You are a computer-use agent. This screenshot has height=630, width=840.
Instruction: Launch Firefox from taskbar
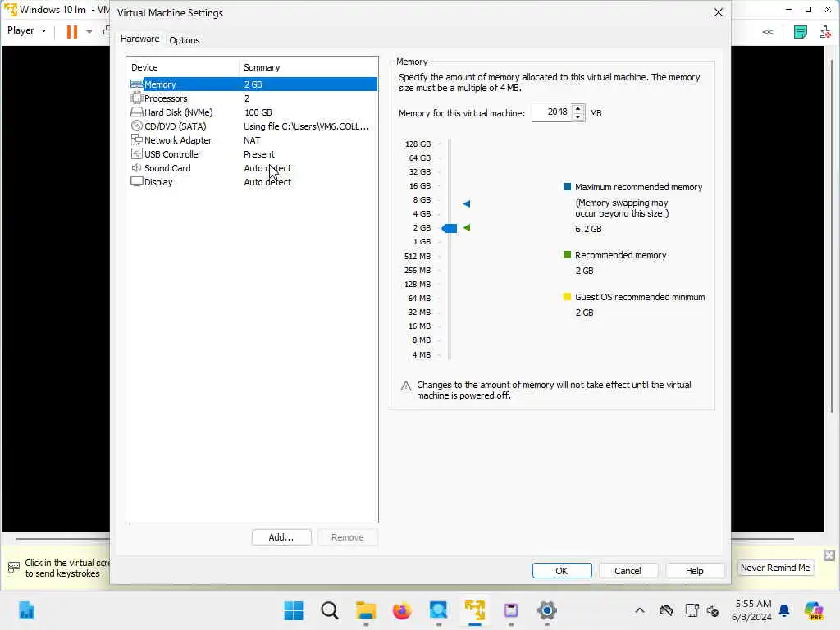(x=402, y=610)
